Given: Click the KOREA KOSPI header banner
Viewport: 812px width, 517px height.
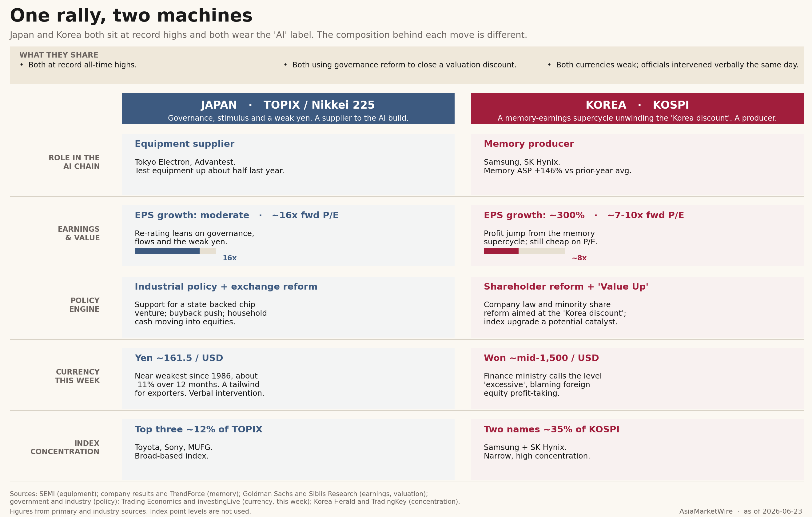Looking at the screenshot, I should pos(637,108).
